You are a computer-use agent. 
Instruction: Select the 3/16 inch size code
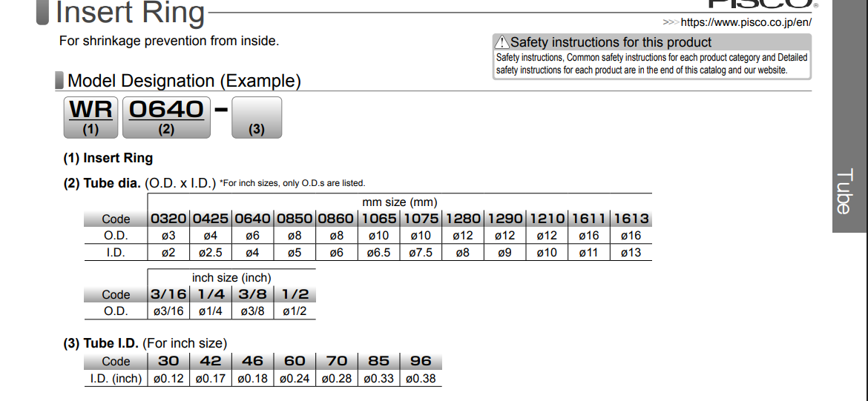(168, 294)
